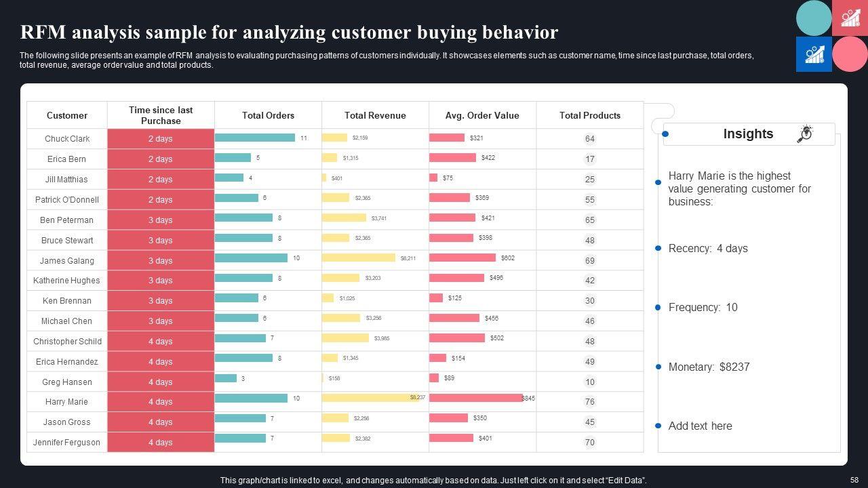Click the pink circle in top corner
This screenshot has height=488, width=868.
click(850, 54)
